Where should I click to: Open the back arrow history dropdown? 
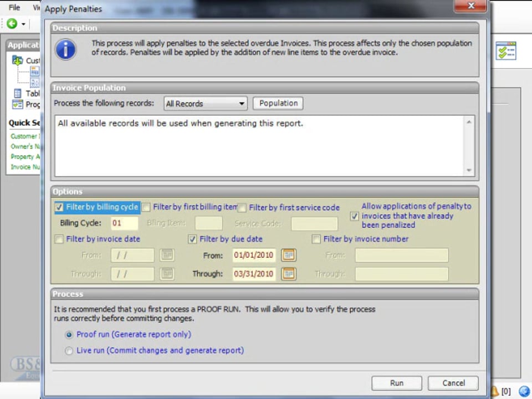[x=23, y=24]
